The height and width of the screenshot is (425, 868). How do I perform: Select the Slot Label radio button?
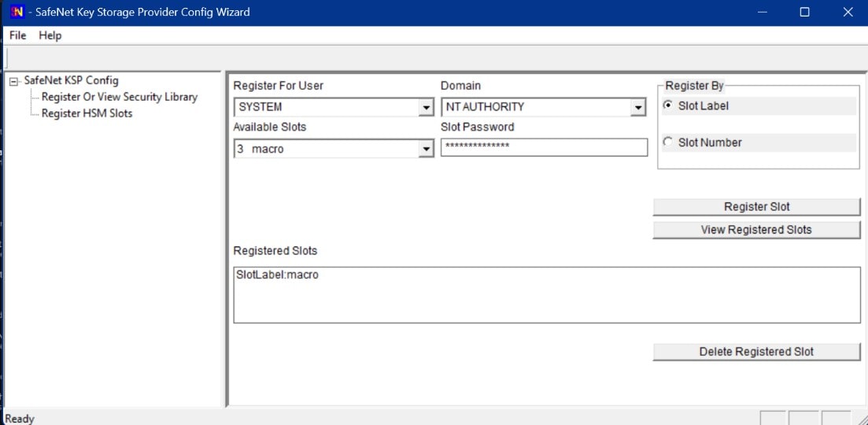pos(668,105)
